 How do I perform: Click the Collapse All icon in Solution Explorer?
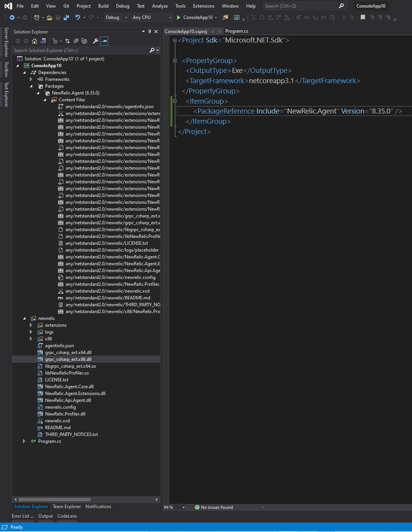[x=76, y=41]
